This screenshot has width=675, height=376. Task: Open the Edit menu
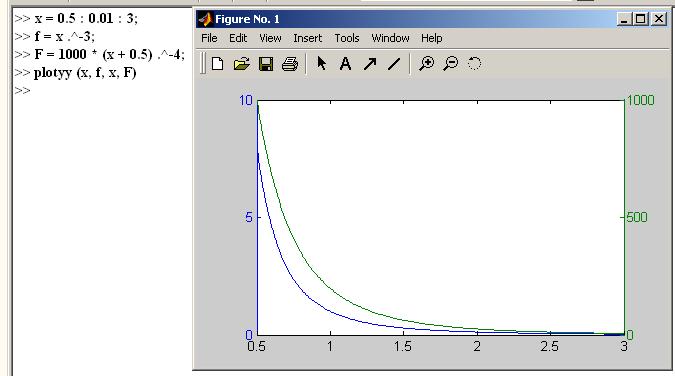click(x=238, y=38)
